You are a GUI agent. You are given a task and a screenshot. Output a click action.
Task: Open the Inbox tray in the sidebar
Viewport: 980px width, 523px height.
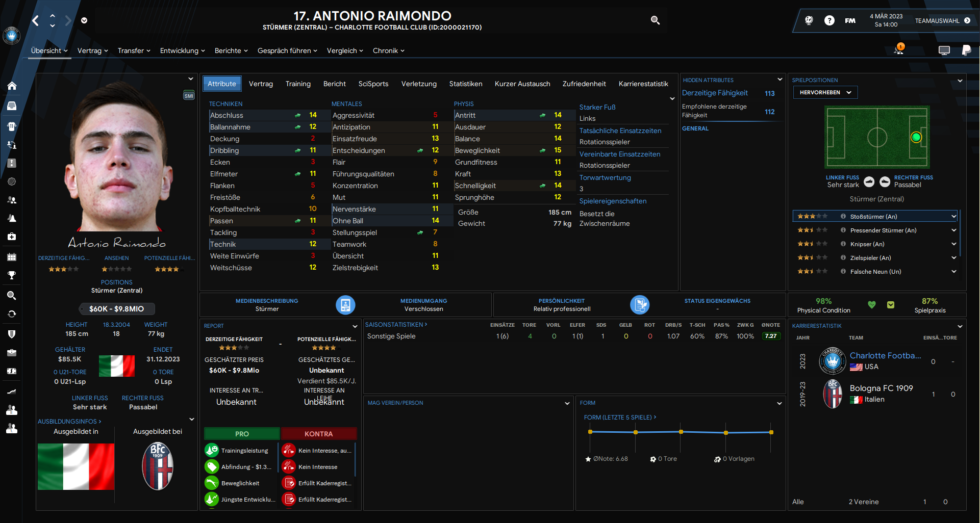click(x=12, y=106)
